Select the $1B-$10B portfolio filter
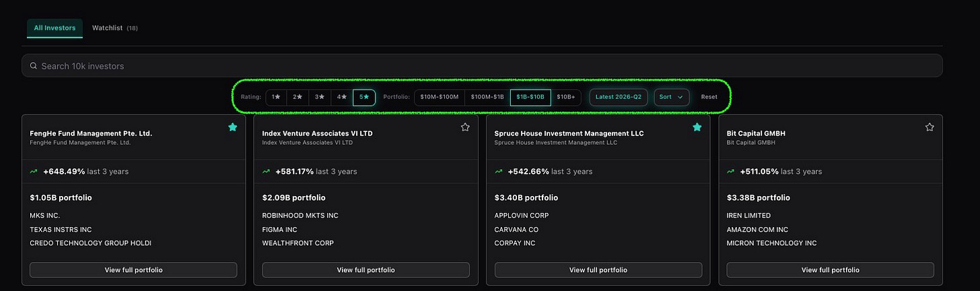This screenshot has height=291, width=980. pyautogui.click(x=530, y=97)
